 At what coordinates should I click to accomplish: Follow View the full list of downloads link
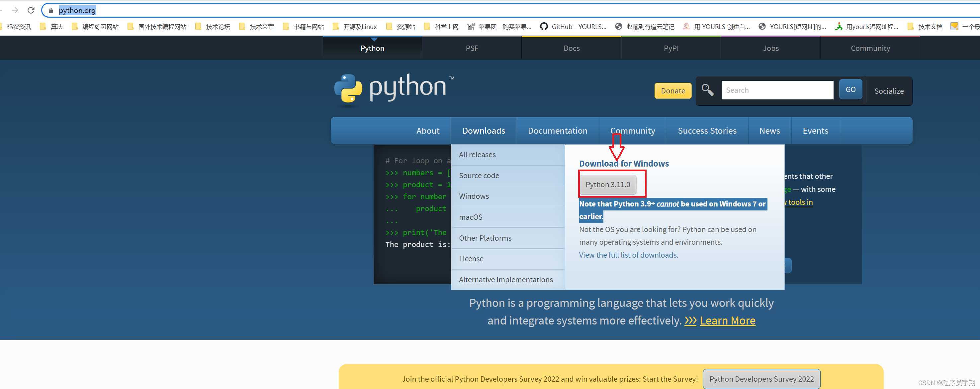[628, 255]
